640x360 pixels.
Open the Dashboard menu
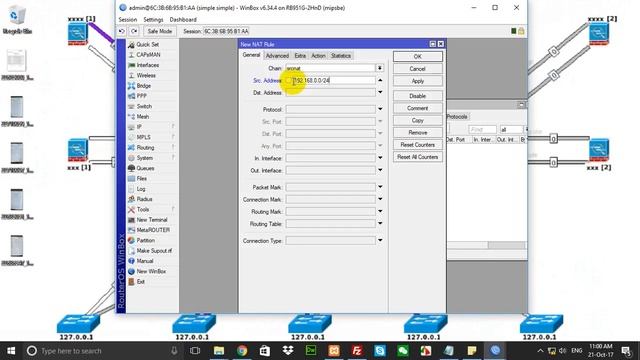click(183, 20)
